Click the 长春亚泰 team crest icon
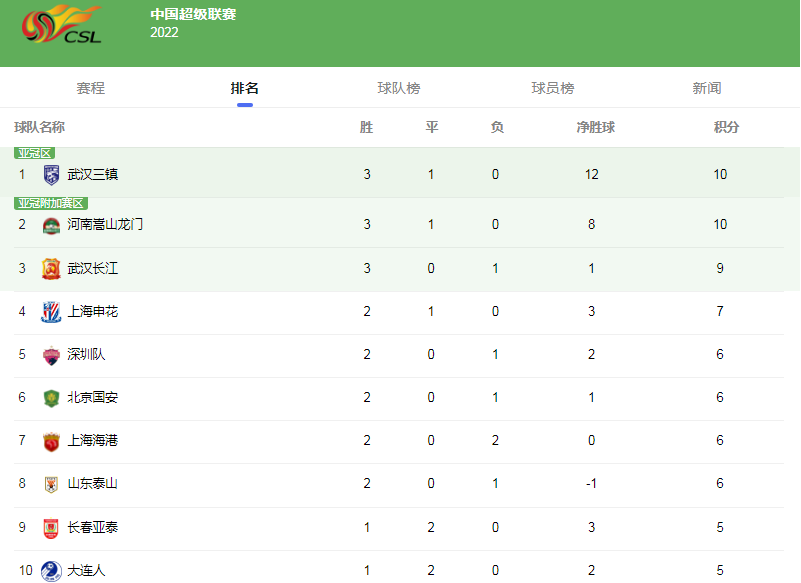Screen dimensions: 801x583 [51, 527]
